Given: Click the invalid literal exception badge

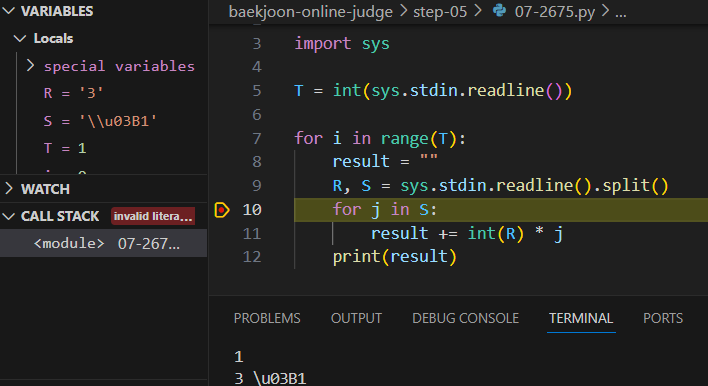Looking at the screenshot, I should pyautogui.click(x=153, y=216).
